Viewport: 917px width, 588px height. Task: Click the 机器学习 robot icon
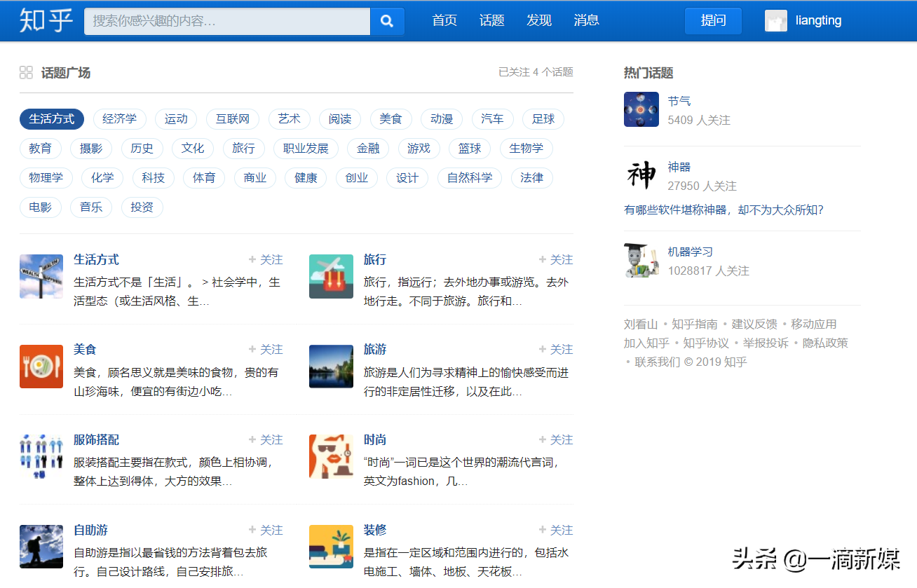(x=641, y=260)
